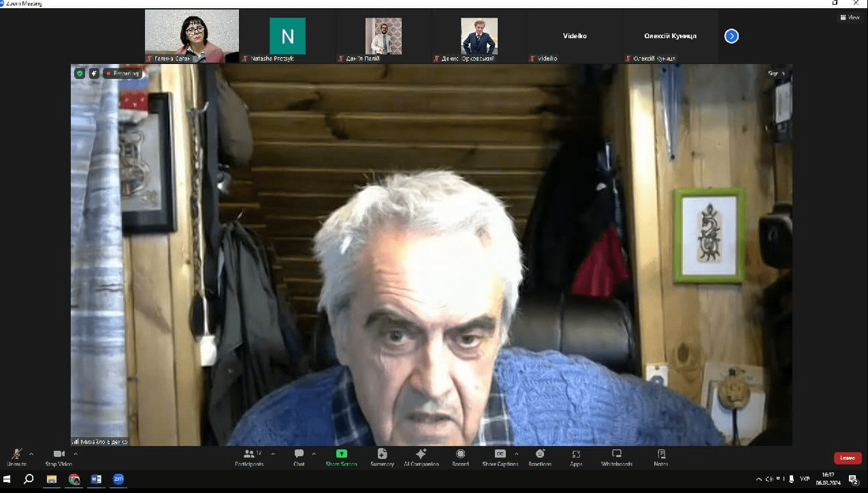Open Zoom Apps from the toolbar
Screen dimensions: 868x493
click(576, 455)
